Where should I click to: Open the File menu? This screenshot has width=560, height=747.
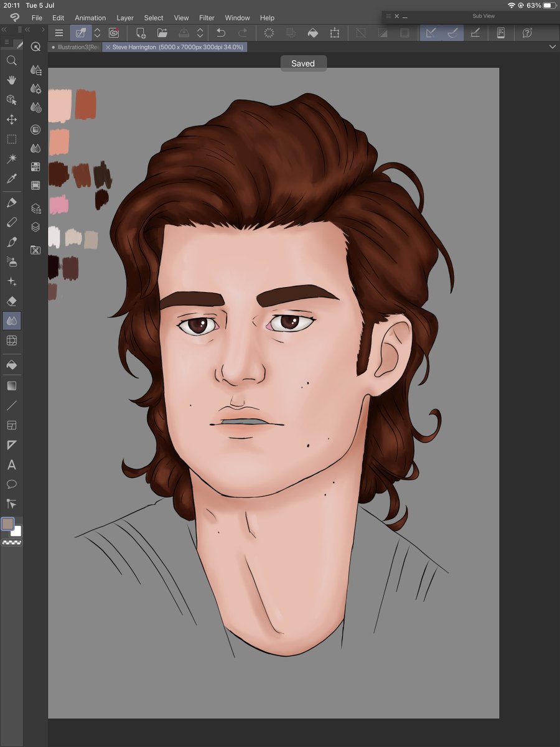(37, 18)
